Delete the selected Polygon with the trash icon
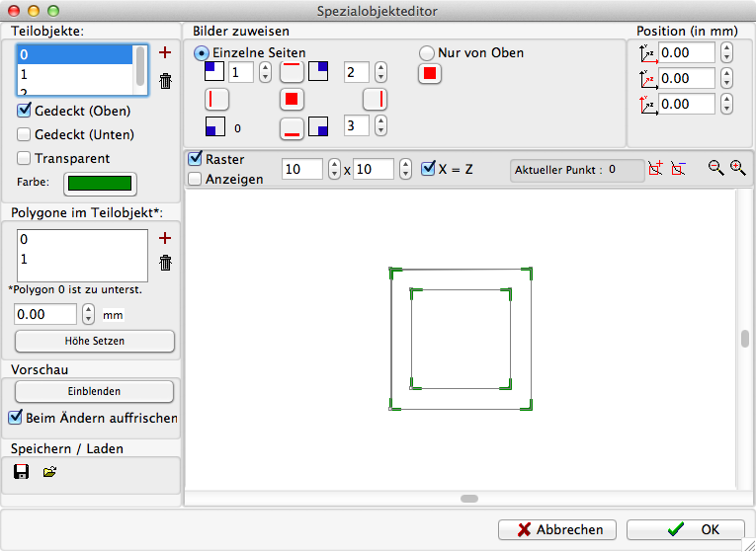 [165, 263]
